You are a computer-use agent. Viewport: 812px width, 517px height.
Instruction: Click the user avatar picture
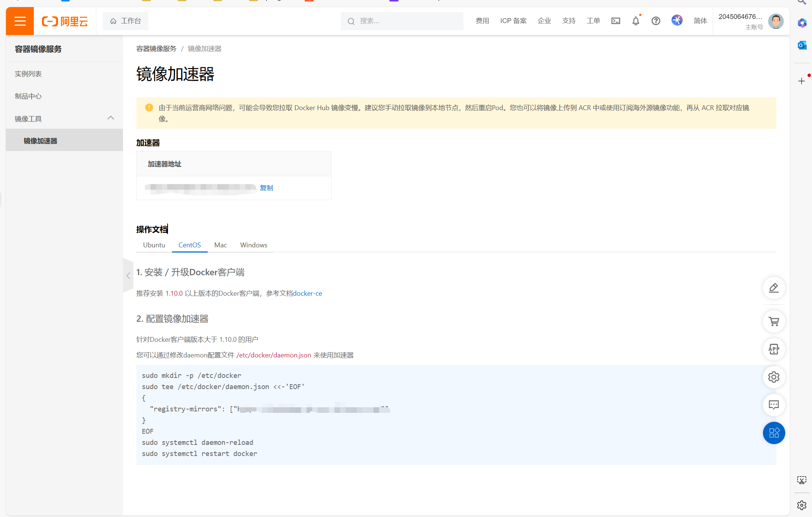click(776, 21)
